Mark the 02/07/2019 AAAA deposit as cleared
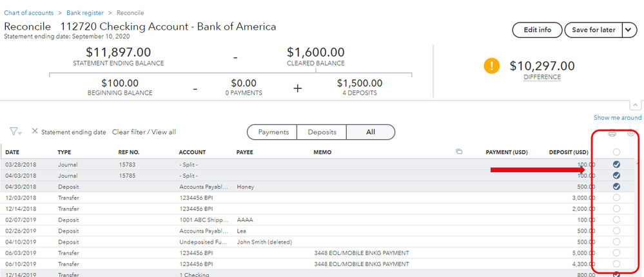Viewport: 644px width, 277px height. point(616,220)
